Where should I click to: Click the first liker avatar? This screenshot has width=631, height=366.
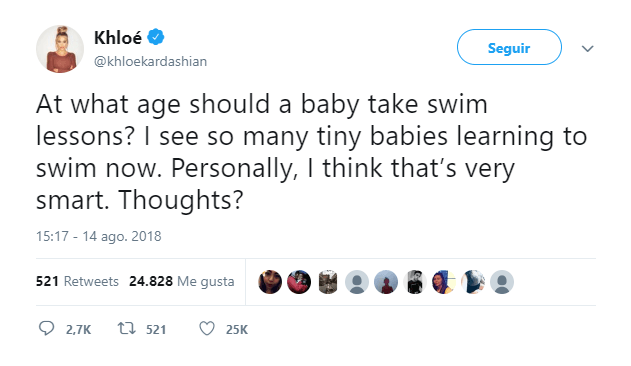tap(270, 282)
